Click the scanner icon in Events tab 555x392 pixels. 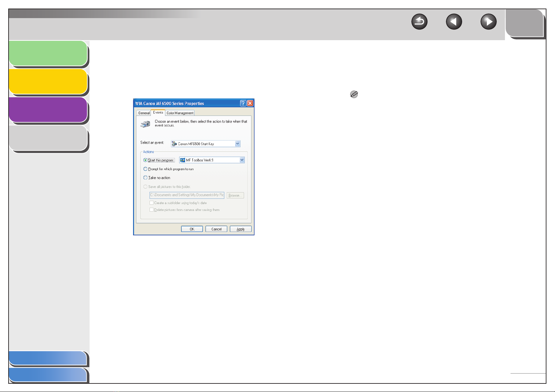point(145,124)
